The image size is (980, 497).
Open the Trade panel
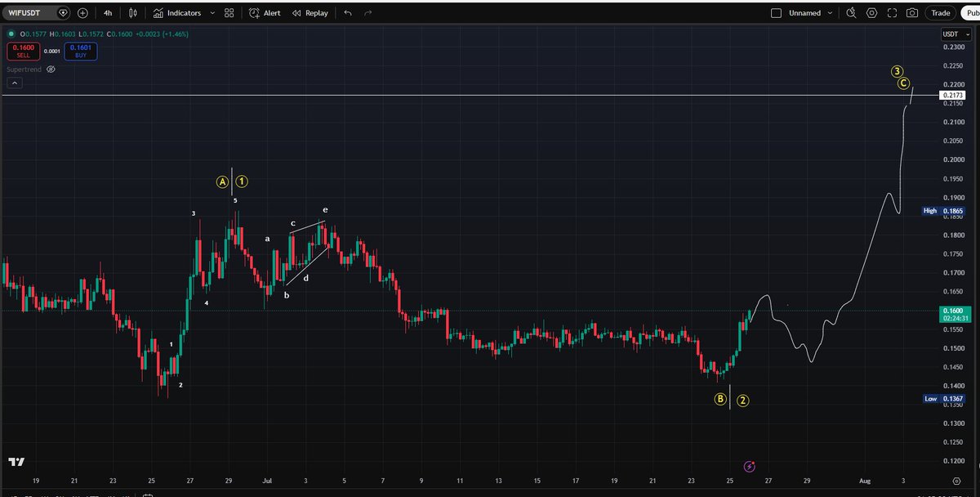(x=941, y=13)
